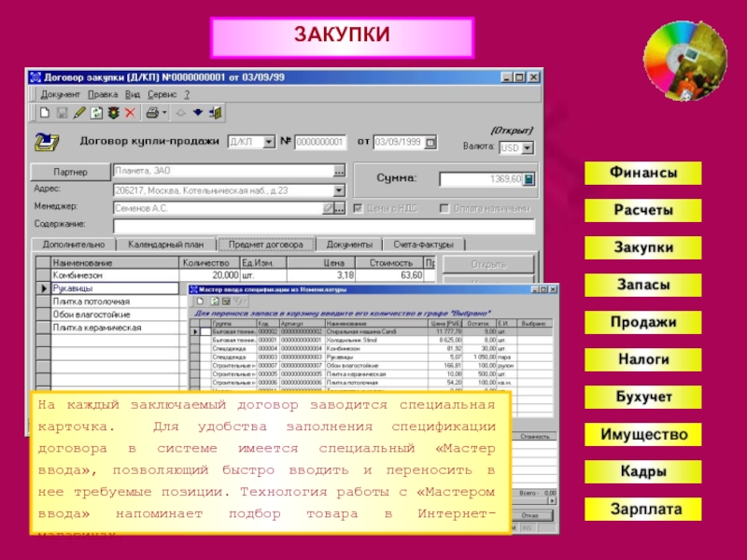This screenshot has width=747, height=560.
Task: Click Refresh icon in Мастер ввода toolbar
Action: 215,301
